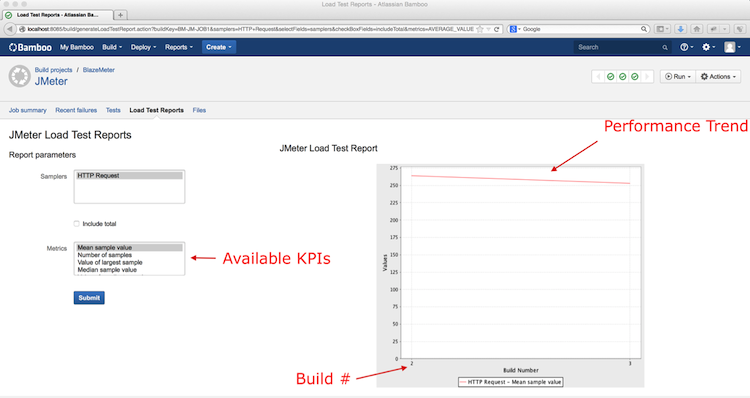This screenshot has height=398, width=750.
Task: Click the browser home icon
Action: [x=697, y=29]
